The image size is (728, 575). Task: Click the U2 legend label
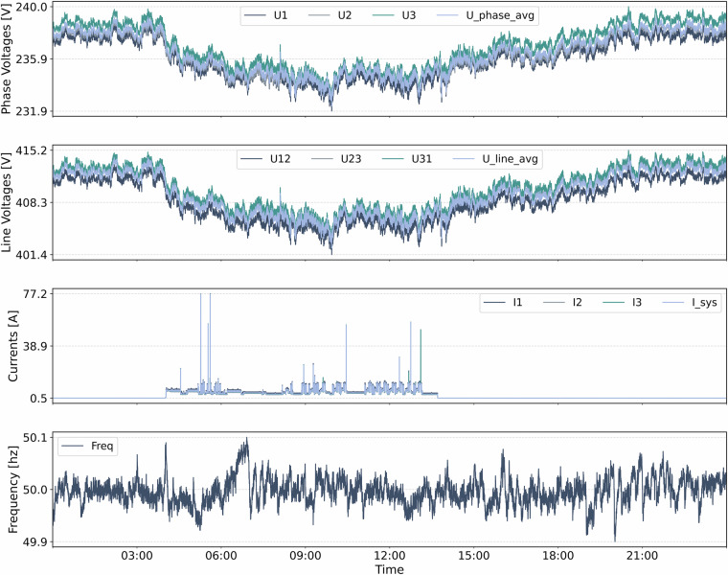345,15
